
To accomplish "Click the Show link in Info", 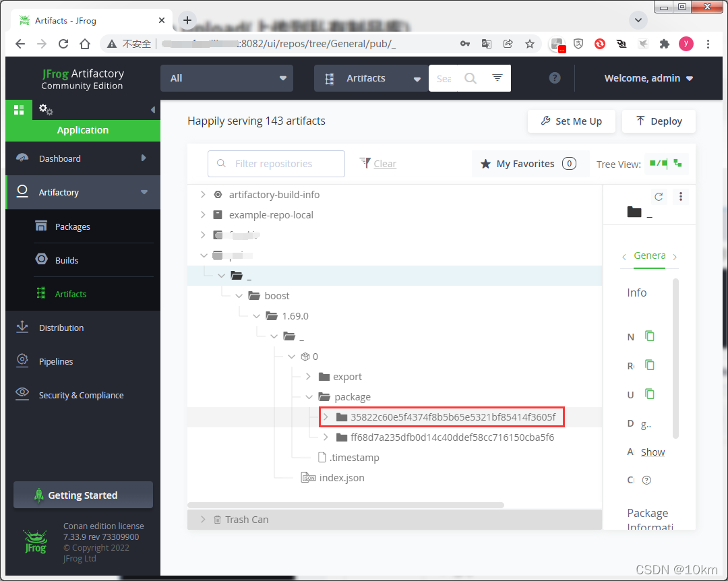I will pos(653,452).
